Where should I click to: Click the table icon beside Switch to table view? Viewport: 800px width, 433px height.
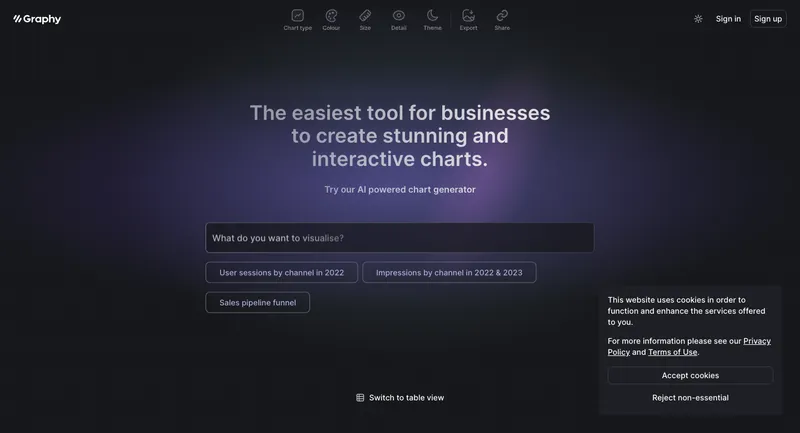[x=360, y=398]
